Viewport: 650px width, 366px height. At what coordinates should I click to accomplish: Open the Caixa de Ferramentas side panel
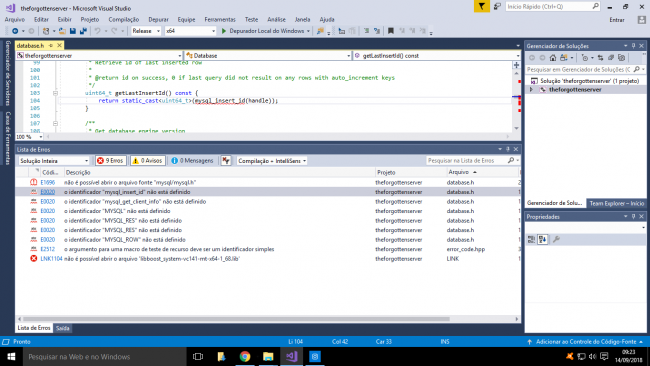coord(7,138)
